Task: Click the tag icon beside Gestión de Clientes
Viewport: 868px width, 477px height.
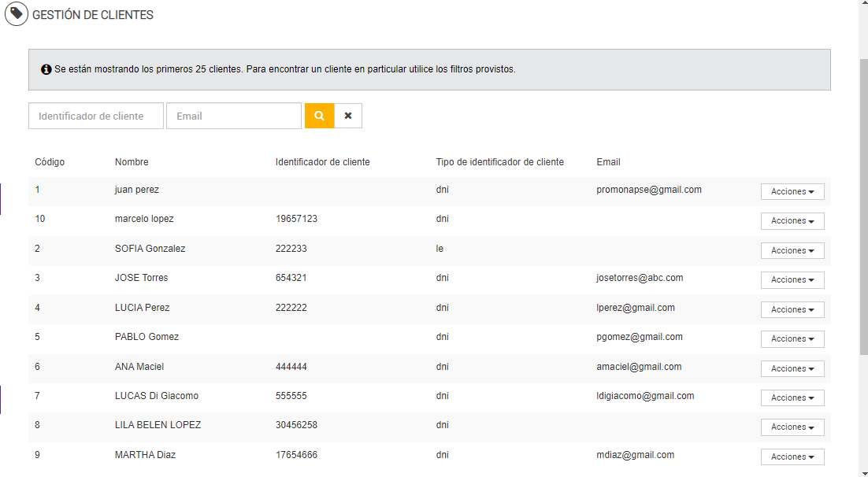Action: (x=17, y=14)
